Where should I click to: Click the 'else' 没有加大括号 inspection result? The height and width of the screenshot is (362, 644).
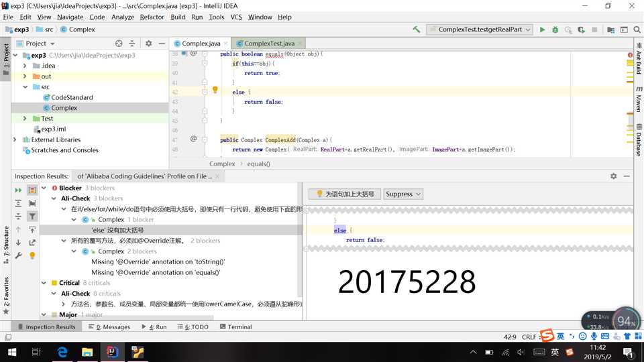(x=117, y=230)
